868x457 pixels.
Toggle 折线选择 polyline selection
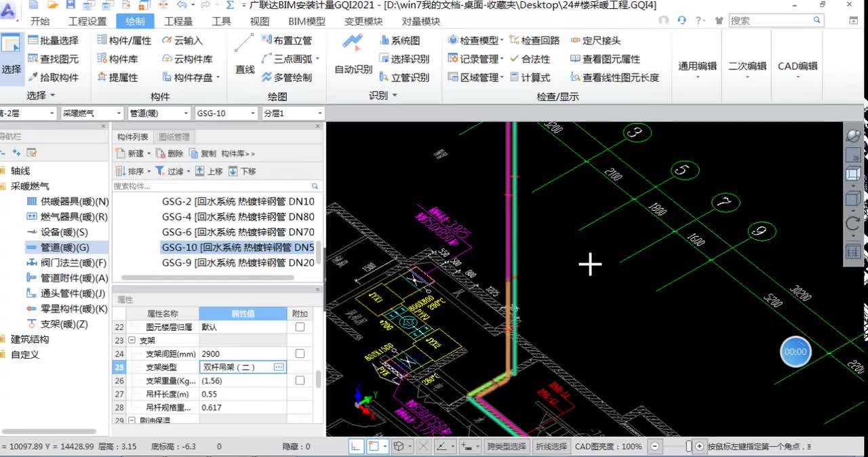tap(551, 447)
